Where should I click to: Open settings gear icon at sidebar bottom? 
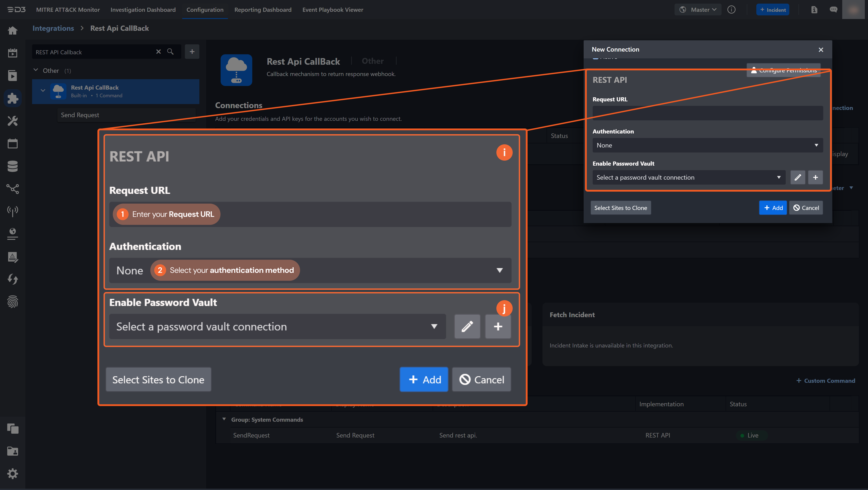pos(12,473)
